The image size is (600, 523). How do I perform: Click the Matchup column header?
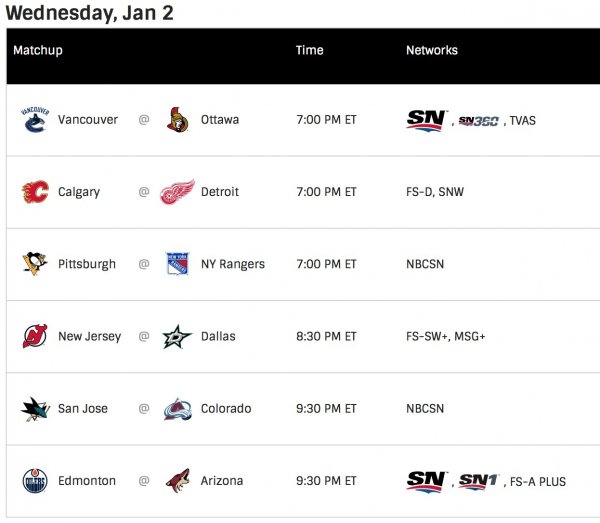38,50
